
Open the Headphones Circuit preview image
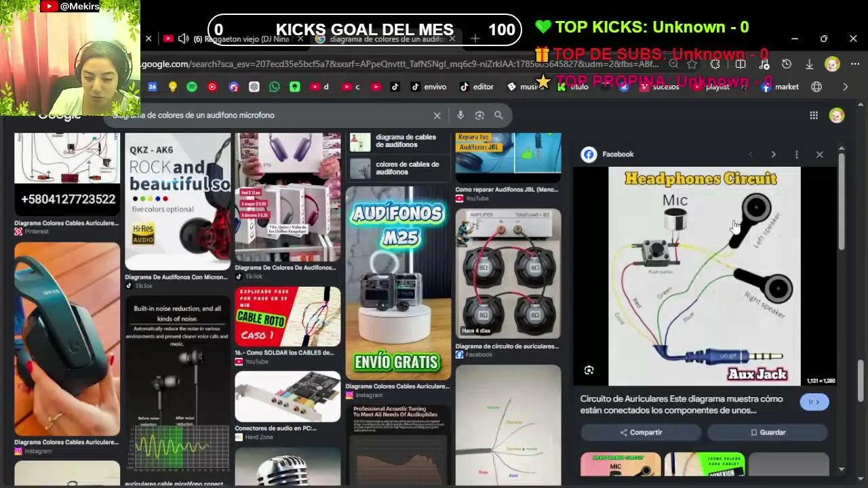click(x=704, y=277)
